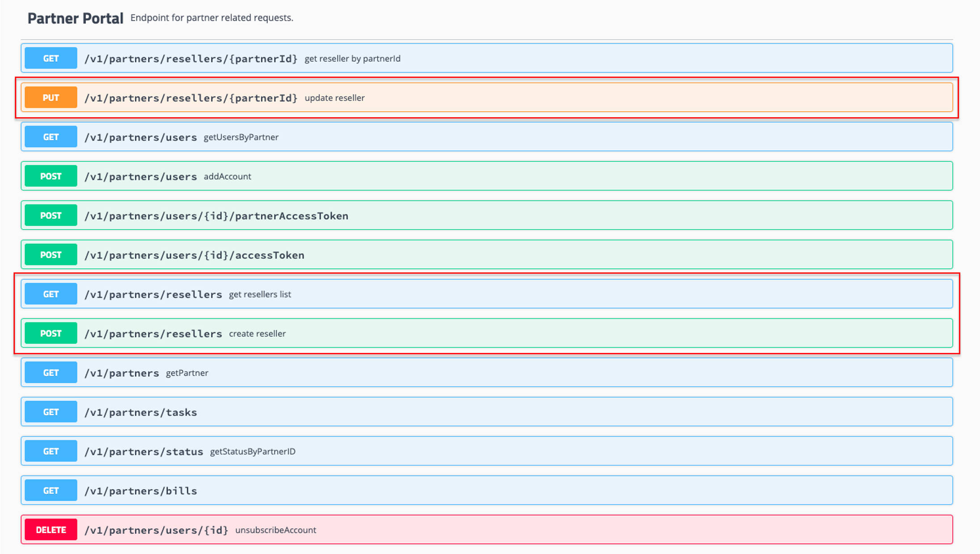Open /v1/partners/resellers path in GET row
The image size is (980, 554).
pos(153,294)
